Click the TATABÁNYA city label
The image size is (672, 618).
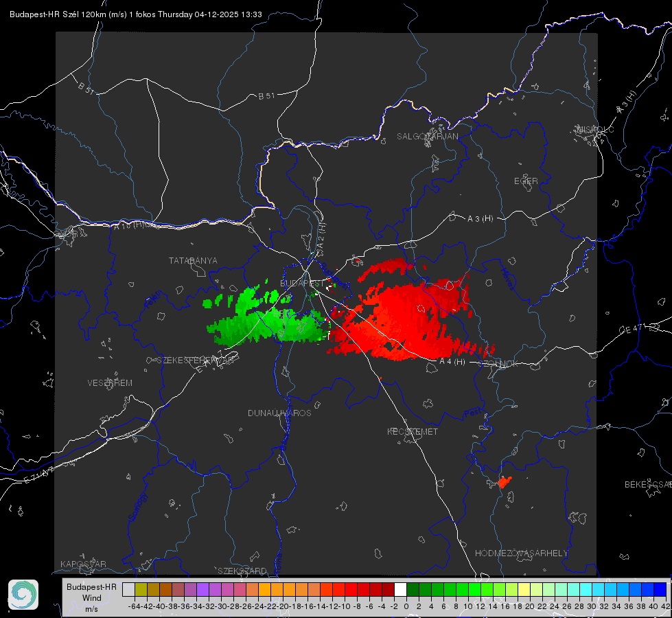(x=193, y=260)
